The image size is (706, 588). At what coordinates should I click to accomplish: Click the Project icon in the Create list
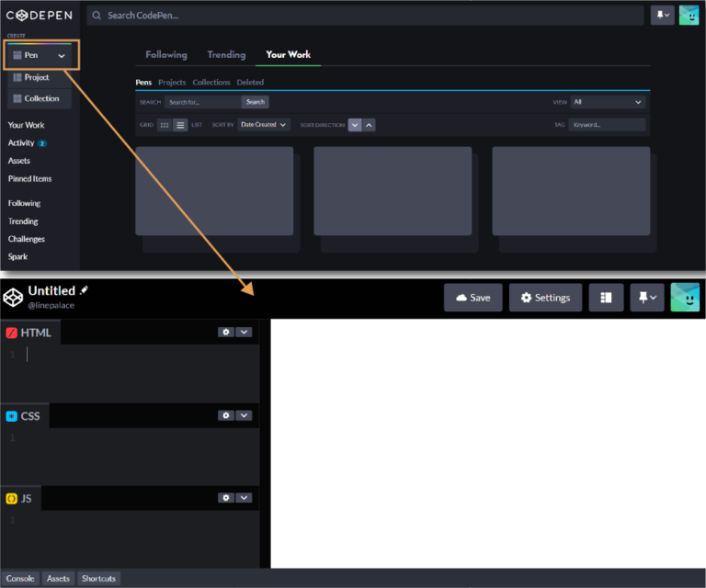click(x=17, y=77)
